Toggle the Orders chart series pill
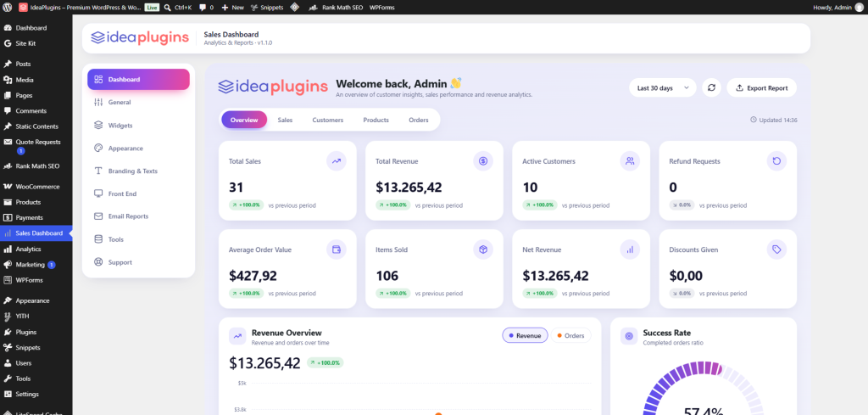 click(570, 335)
